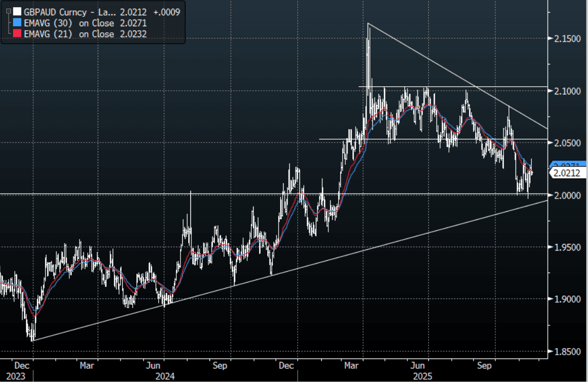Collapse the legend tree using minus box
The width and height of the screenshot is (588, 382).
(x=8, y=10)
